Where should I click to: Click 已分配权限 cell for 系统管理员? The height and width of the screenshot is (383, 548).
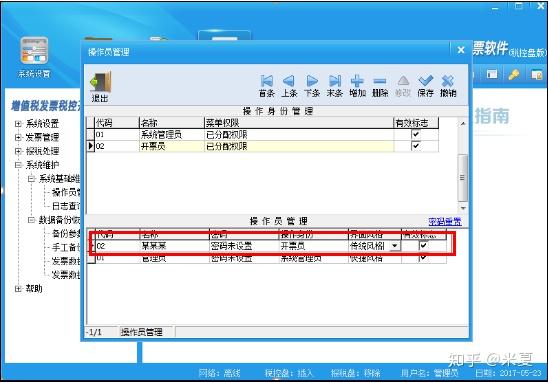[x=299, y=135]
